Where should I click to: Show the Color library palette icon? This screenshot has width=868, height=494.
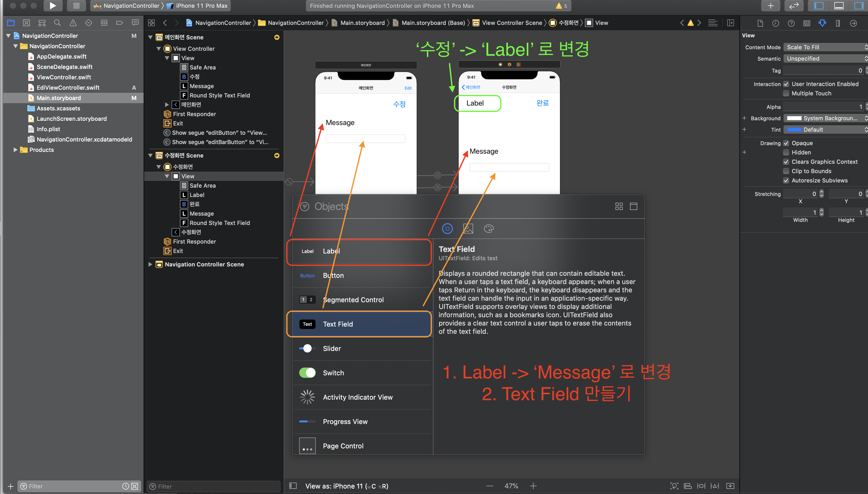489,229
